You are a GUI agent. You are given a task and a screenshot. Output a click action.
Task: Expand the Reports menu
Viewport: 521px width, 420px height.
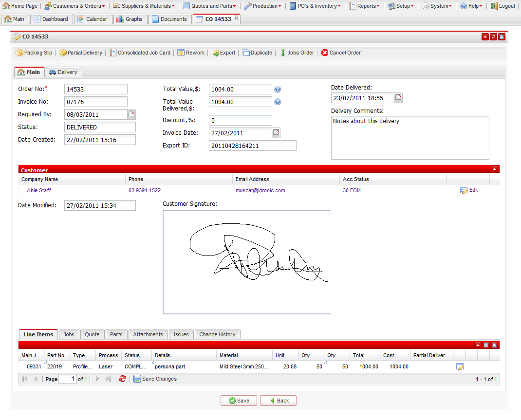tap(364, 6)
